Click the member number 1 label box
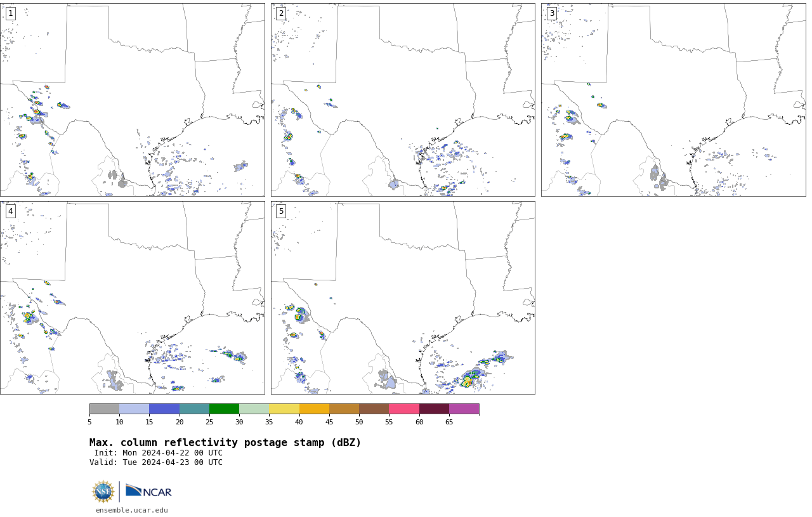Viewport: 812px width, 517px height. coord(10,13)
